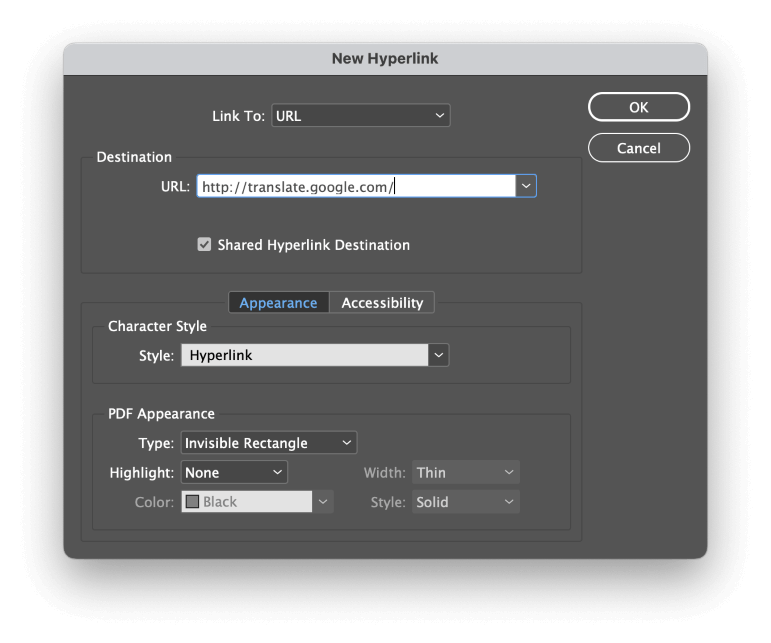Expand the Style dropdown showing Solid
This screenshot has width=771, height=643.
click(x=466, y=502)
